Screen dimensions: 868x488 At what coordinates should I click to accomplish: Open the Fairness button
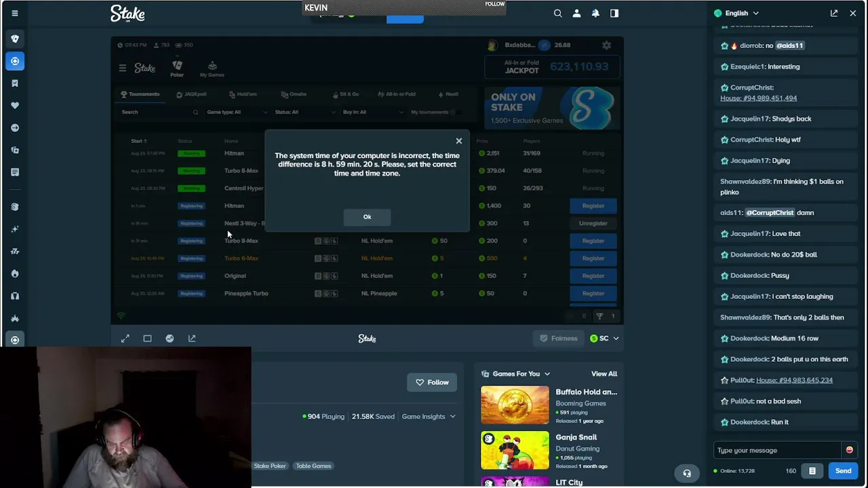558,338
